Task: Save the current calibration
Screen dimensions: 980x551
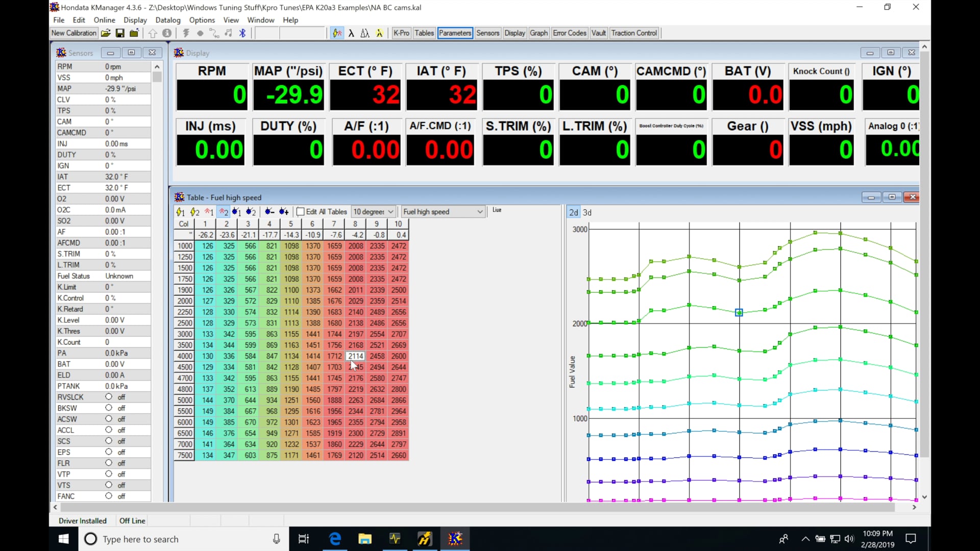Action: click(120, 33)
